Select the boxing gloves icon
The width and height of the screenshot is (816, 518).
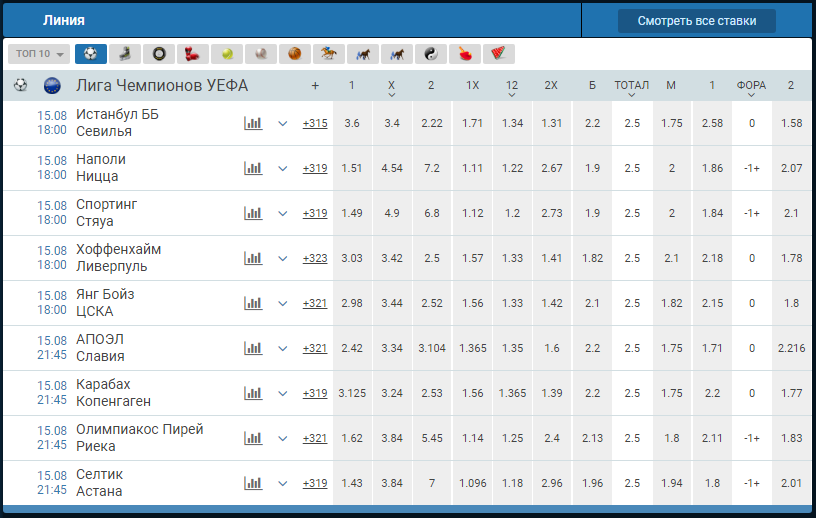click(193, 54)
